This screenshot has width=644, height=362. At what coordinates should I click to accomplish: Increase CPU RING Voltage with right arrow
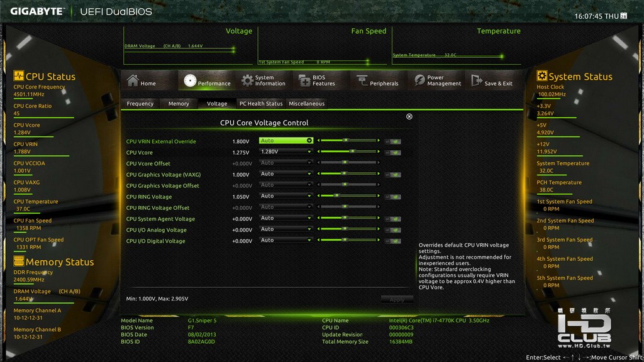(x=379, y=196)
